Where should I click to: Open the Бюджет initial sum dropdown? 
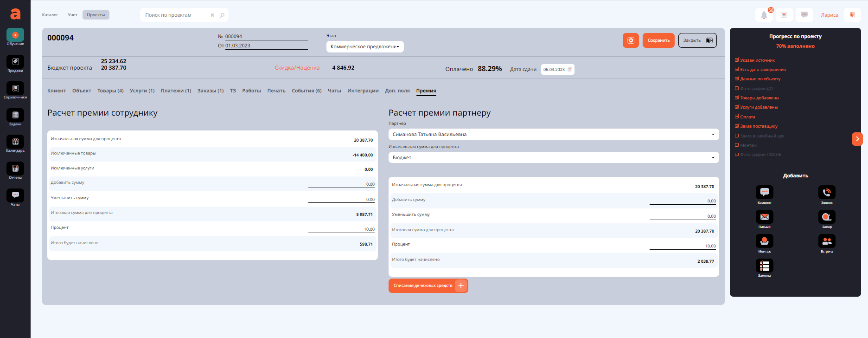553,158
